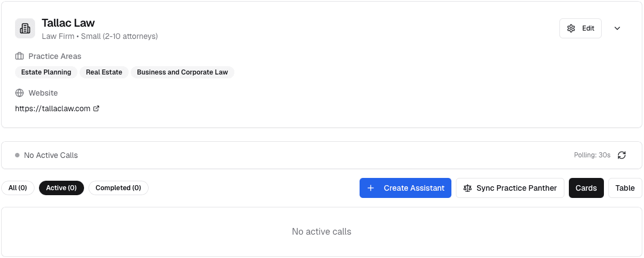Click Business and Corporate Law tag
Screen dimensions: 644x258
tap(182, 72)
